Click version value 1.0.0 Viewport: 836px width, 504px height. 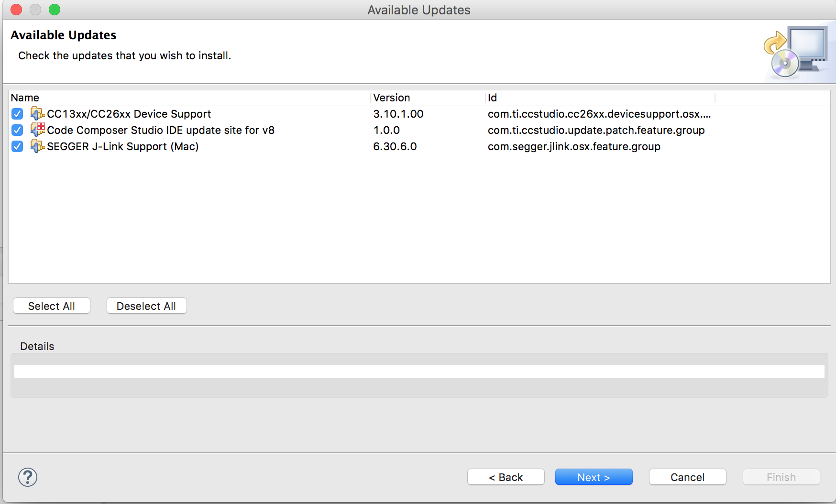click(x=386, y=130)
